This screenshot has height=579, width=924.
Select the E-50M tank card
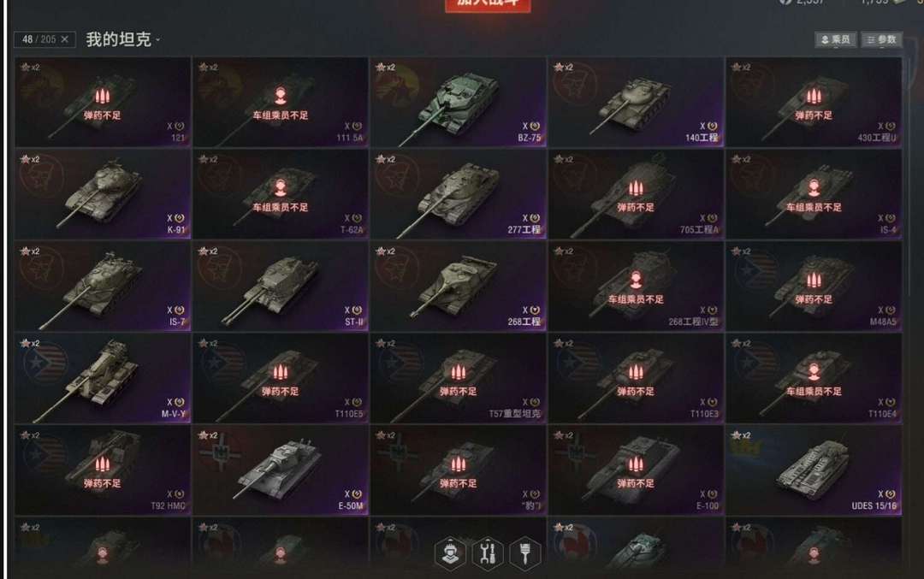[x=281, y=470]
